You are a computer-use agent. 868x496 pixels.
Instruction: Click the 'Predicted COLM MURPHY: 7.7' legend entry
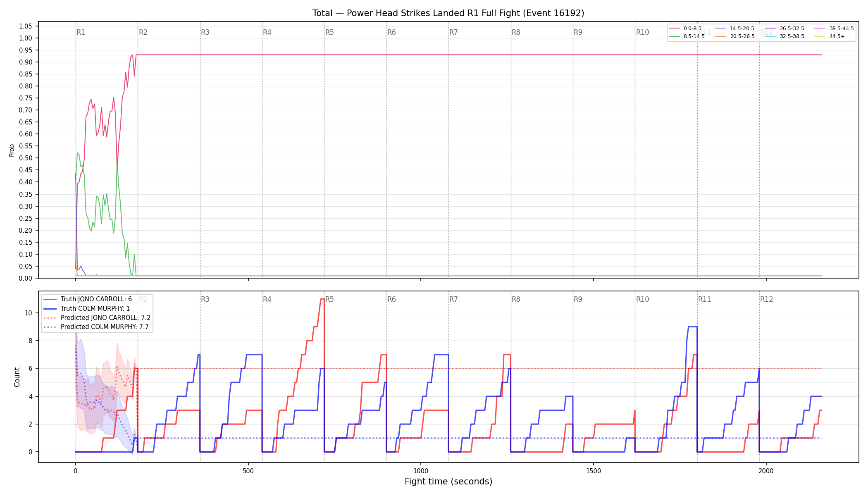pyautogui.click(x=96, y=327)
